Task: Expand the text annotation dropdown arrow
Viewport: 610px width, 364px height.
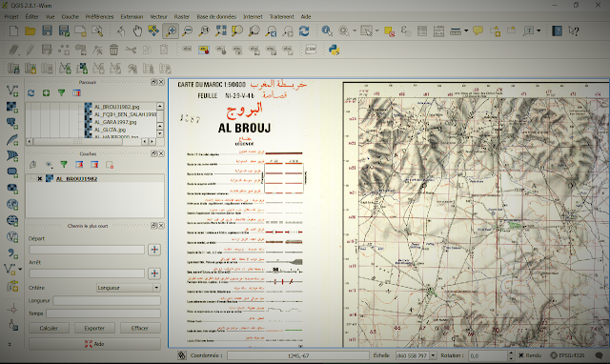Action: (539, 30)
